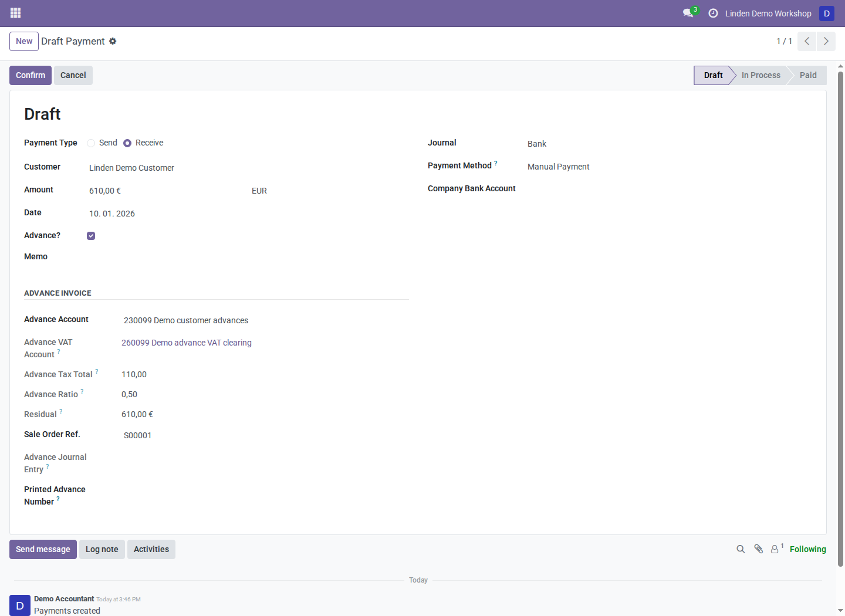Show Printed Advance Number help tooltip
Viewport: 845px width, 616px height.
click(58, 499)
